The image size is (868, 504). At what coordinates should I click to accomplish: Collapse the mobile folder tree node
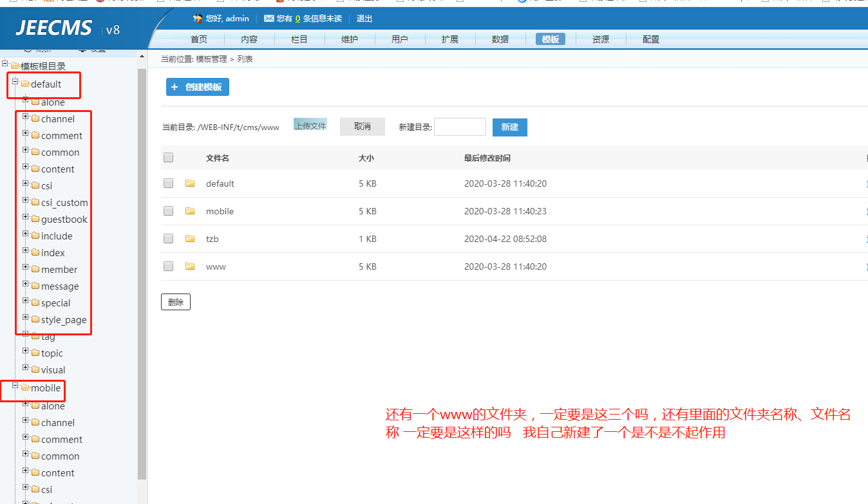click(x=15, y=386)
